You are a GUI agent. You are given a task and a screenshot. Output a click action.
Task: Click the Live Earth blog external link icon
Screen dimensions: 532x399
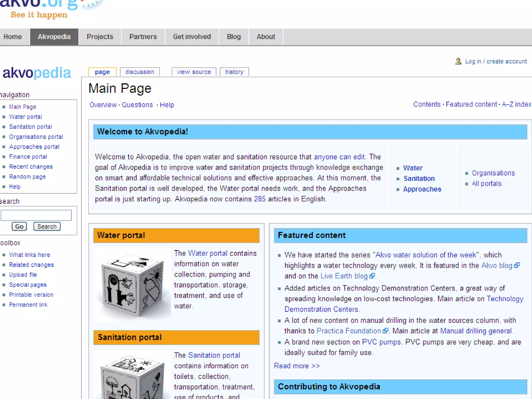[x=372, y=276]
